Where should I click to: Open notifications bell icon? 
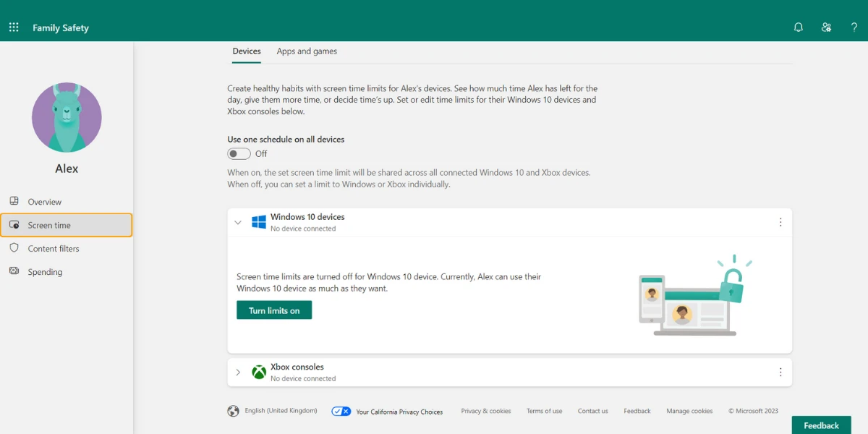[799, 27]
